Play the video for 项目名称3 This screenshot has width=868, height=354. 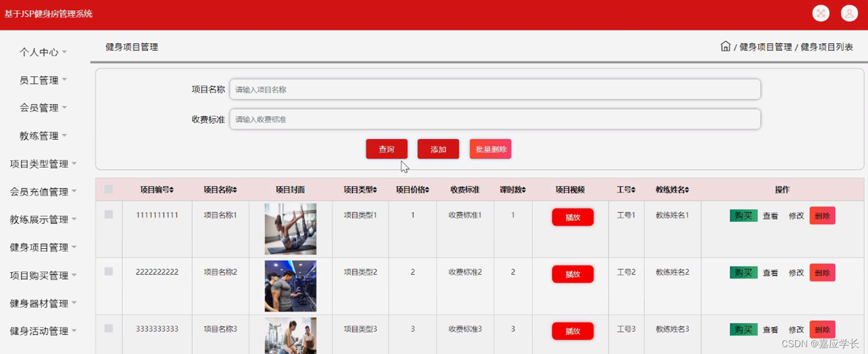pyautogui.click(x=572, y=331)
